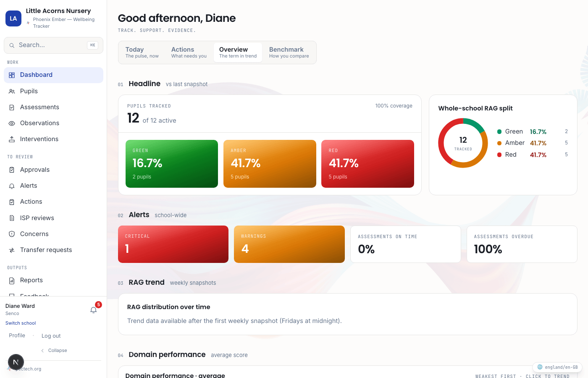Click the Pupils people icon
Viewport: 588px width, 378px height.
pyautogui.click(x=12, y=91)
